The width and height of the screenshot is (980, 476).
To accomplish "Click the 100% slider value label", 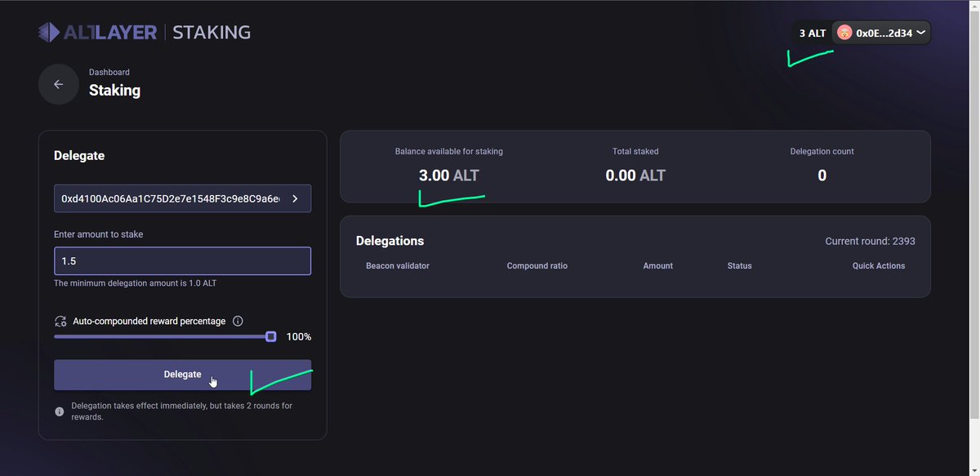I will coord(298,337).
